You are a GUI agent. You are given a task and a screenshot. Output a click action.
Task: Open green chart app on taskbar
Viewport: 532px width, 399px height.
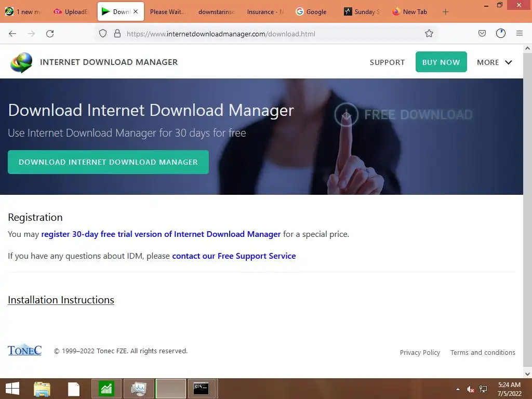click(x=106, y=389)
